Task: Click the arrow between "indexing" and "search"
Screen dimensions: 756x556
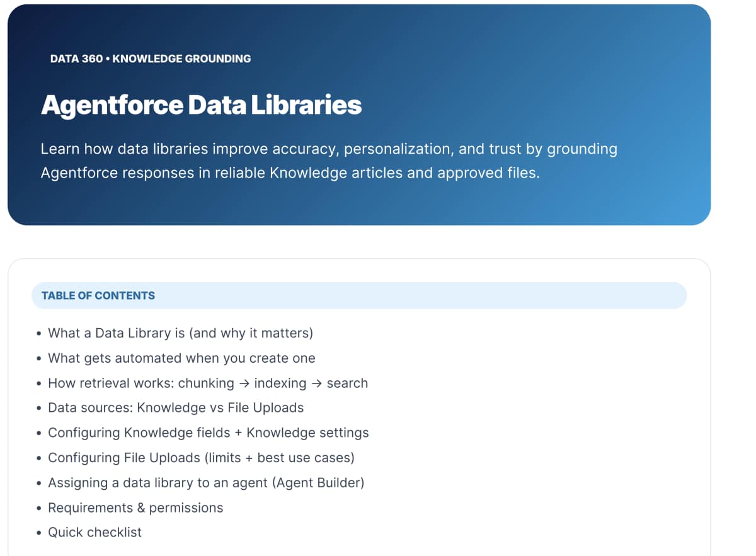Action: (316, 383)
